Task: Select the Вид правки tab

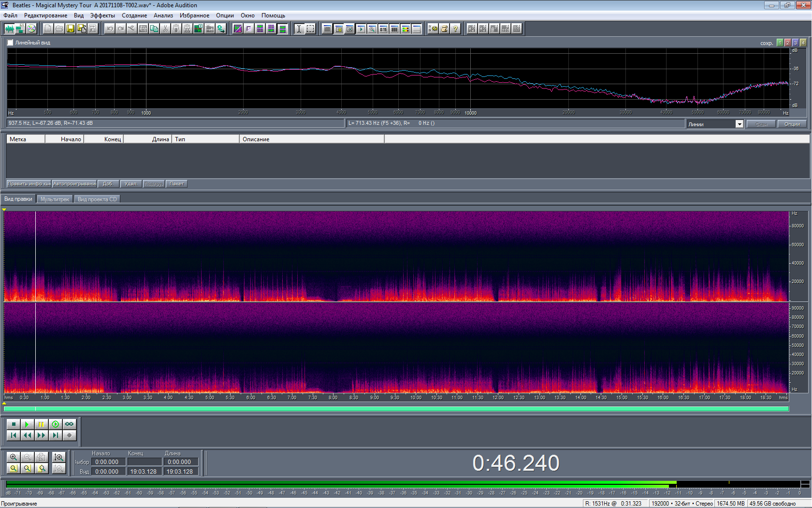Action: [18, 199]
